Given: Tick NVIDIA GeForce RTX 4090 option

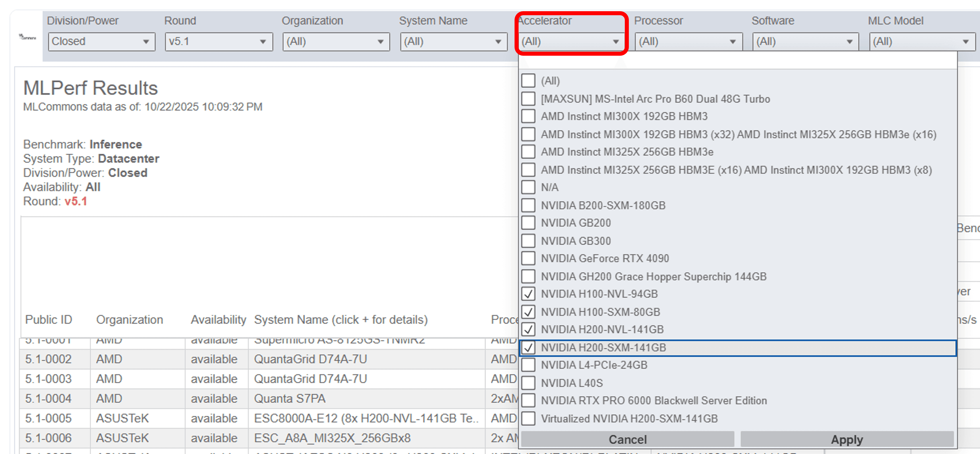Looking at the screenshot, I should point(528,258).
